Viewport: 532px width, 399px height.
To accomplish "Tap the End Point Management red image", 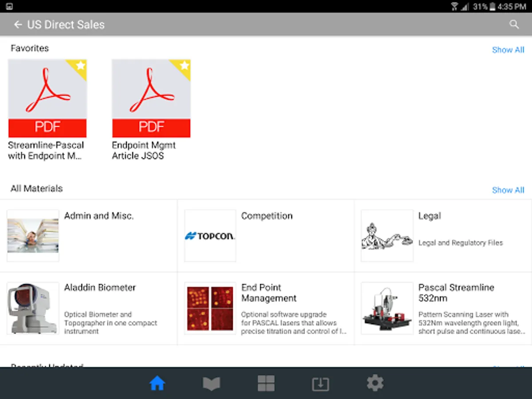I will point(210,308).
